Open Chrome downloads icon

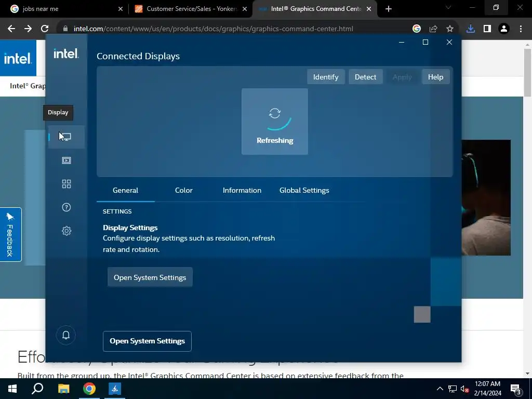point(471,29)
